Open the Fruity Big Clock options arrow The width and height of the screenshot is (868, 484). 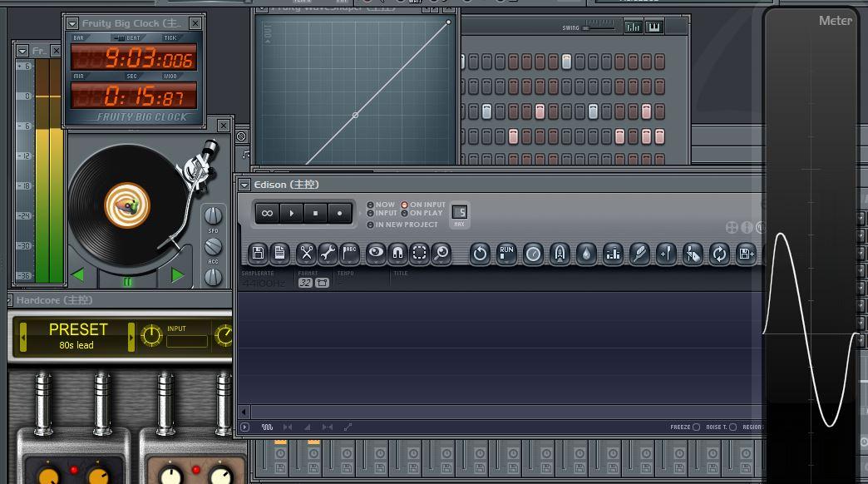pos(72,23)
